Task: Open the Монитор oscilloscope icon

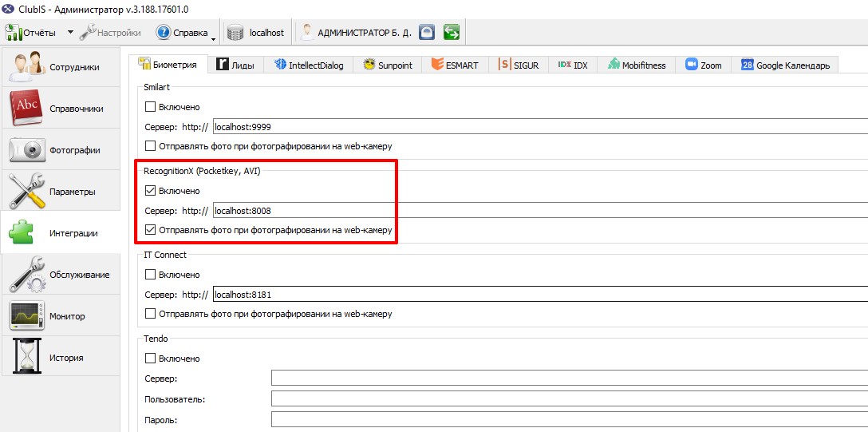Action: (27, 316)
